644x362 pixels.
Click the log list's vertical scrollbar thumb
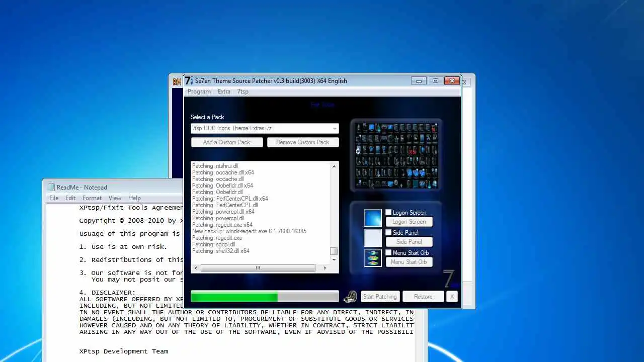click(x=334, y=251)
